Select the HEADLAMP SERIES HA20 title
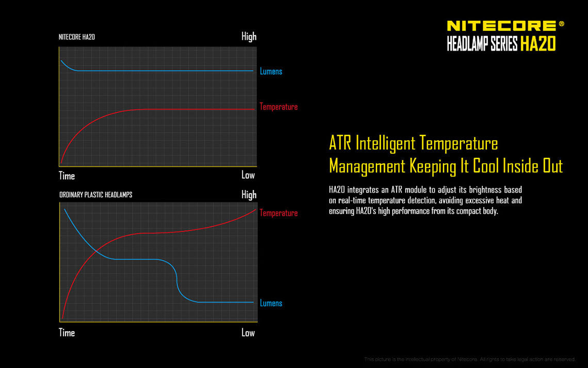Screen dimensions: 588x368 [501, 44]
